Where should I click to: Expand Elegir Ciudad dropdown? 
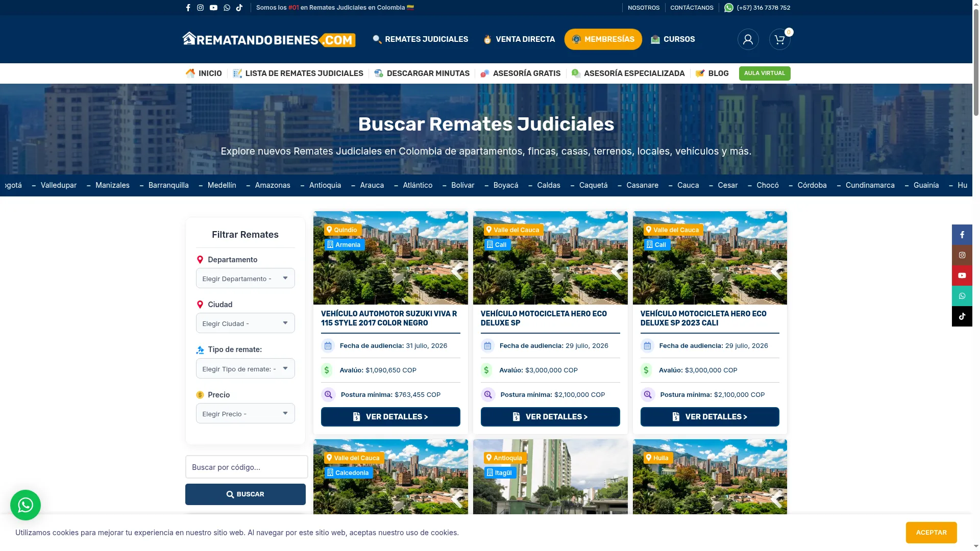[246, 323]
